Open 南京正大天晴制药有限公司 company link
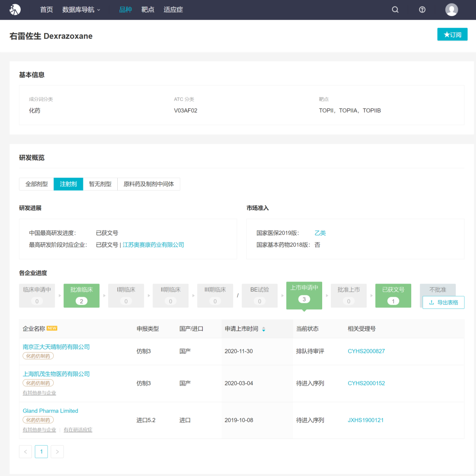The image size is (476, 476). click(56, 347)
